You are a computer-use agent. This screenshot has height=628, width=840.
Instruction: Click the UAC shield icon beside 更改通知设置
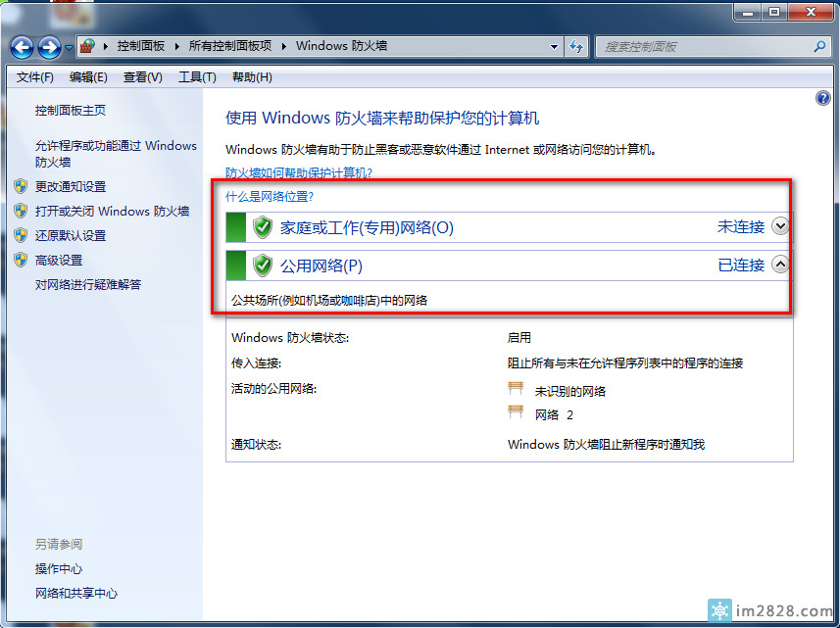tap(22, 186)
